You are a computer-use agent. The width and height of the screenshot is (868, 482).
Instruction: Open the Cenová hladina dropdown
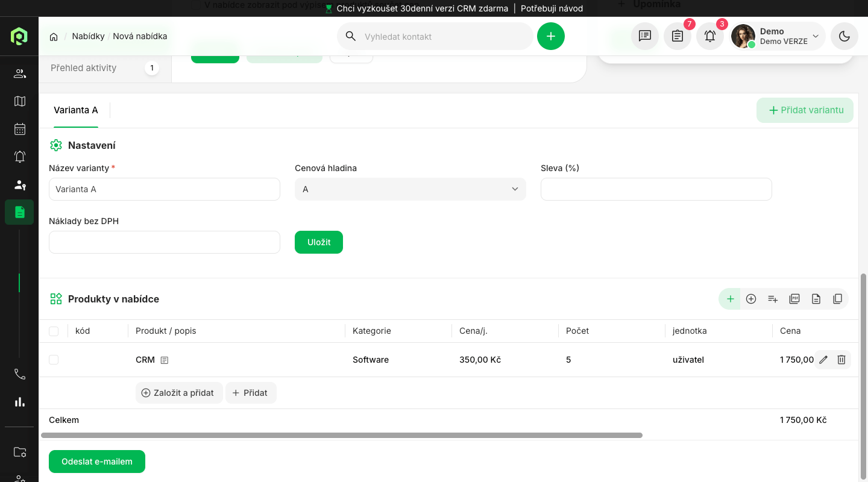point(410,189)
